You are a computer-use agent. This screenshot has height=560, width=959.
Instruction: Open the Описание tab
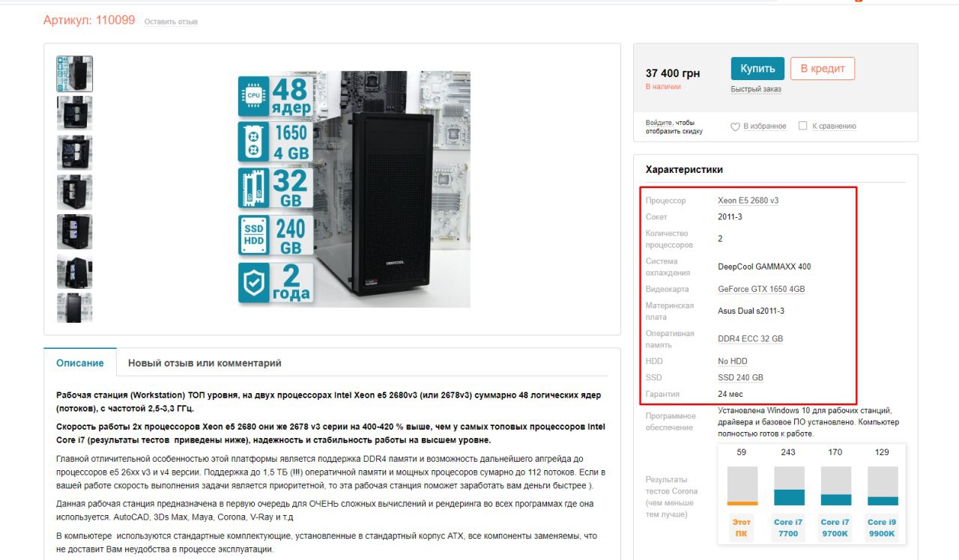point(80,363)
